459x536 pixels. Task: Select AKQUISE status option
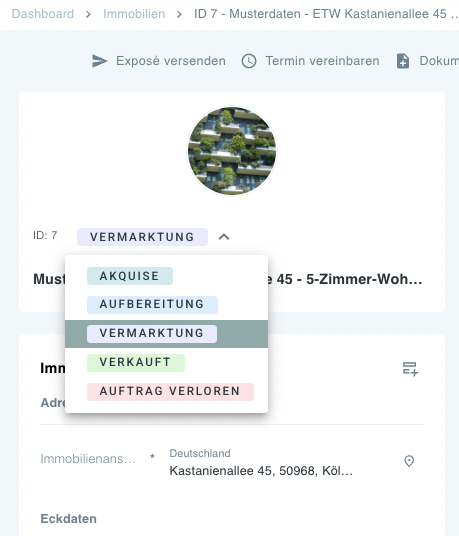(x=130, y=276)
